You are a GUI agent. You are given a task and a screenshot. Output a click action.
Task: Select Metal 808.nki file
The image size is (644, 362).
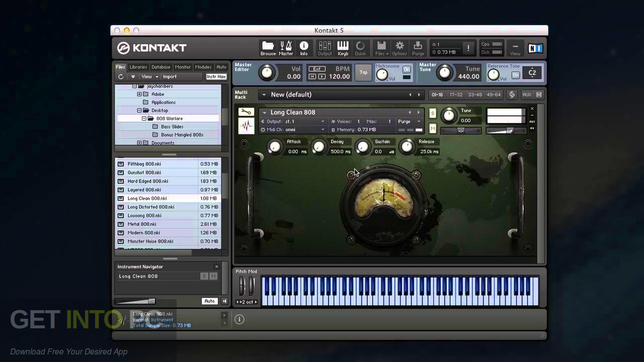tap(168, 224)
